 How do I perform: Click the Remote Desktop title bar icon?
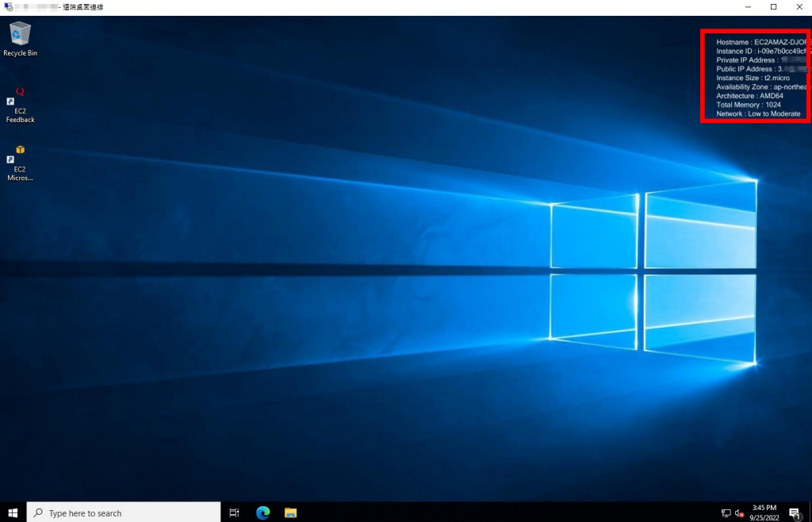[8, 7]
